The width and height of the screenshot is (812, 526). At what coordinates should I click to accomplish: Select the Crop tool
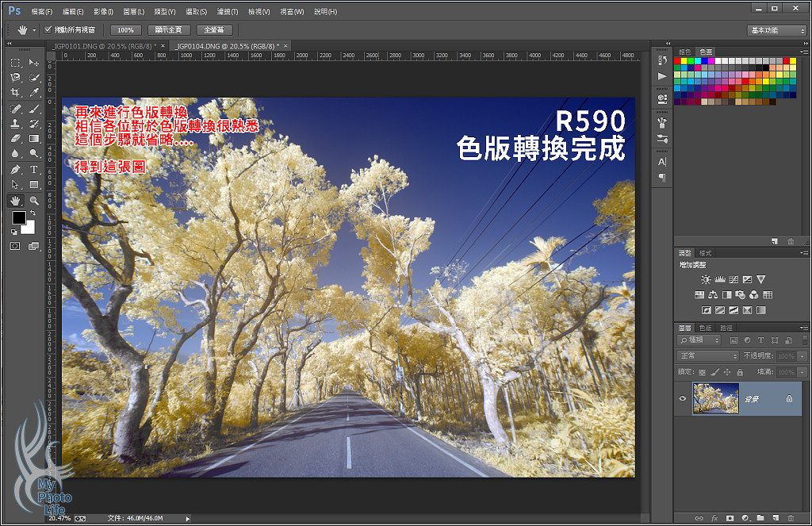(15, 93)
